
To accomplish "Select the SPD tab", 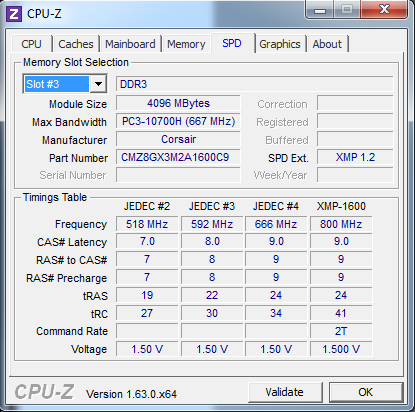I will point(232,43).
